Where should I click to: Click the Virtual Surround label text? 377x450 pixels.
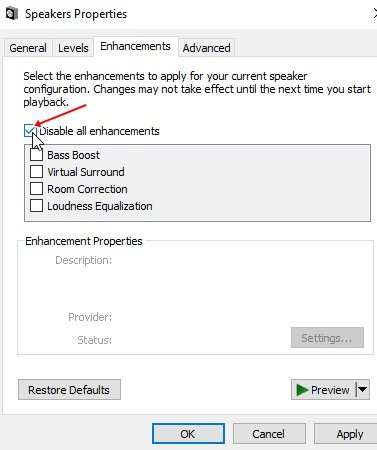[x=86, y=172]
